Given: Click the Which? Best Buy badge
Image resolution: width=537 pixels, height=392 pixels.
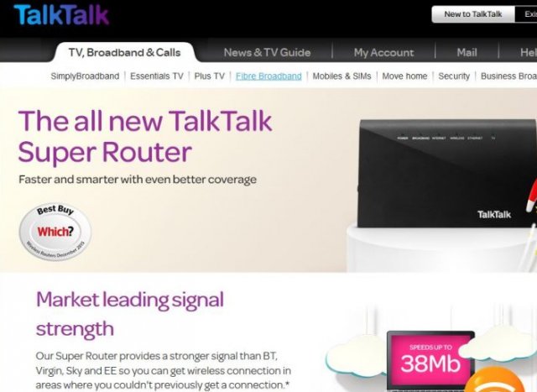Looking at the screenshot, I should point(55,232).
